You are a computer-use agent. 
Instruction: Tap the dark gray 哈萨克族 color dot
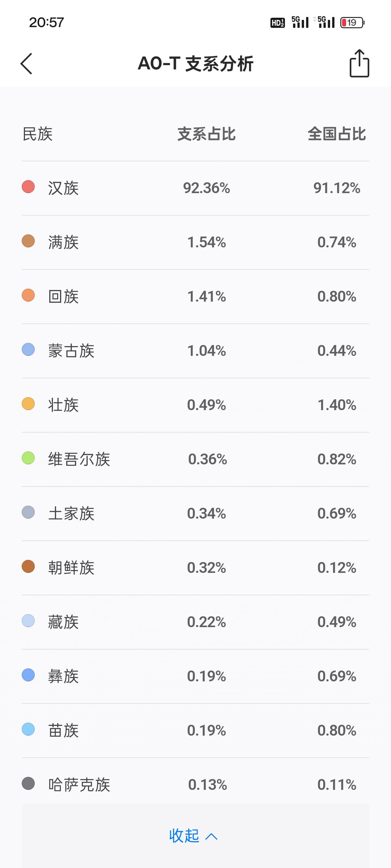point(28,784)
